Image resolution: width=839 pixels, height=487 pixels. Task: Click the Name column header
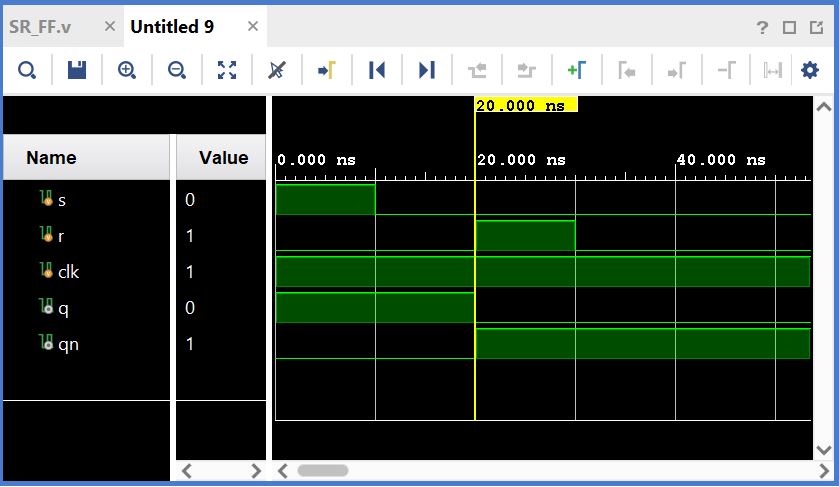click(x=51, y=158)
